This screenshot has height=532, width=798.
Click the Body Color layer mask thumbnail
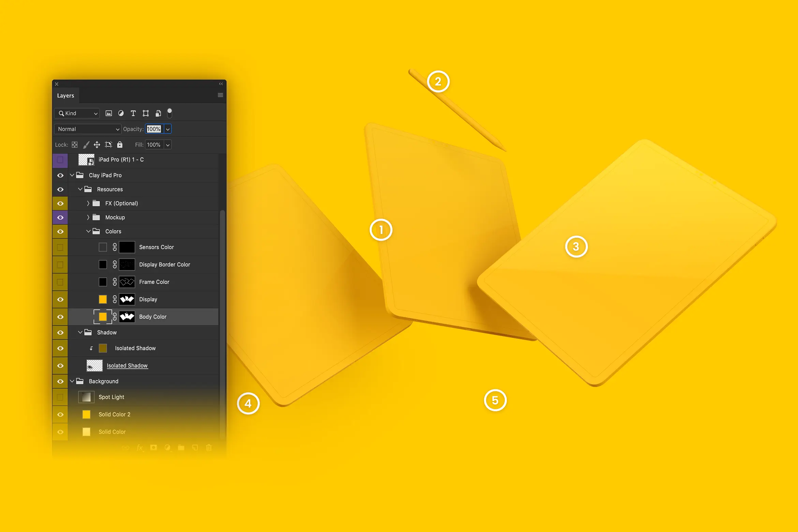click(127, 316)
